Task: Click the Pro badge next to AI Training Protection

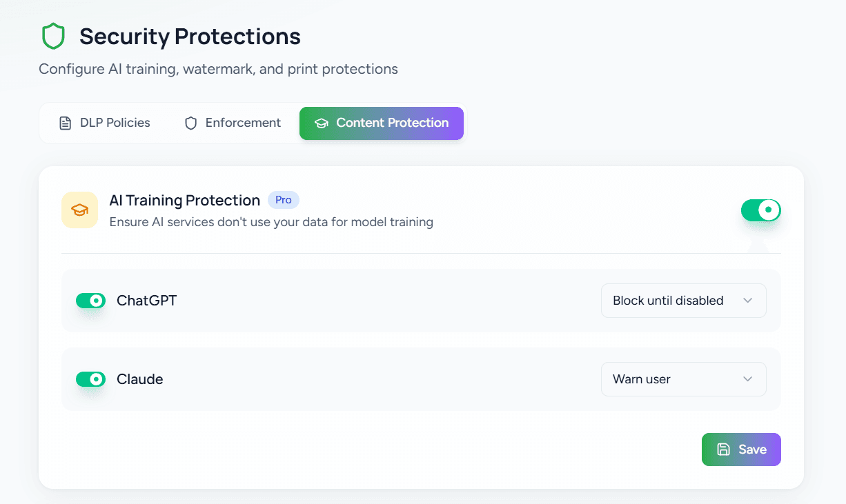Action: tap(283, 200)
